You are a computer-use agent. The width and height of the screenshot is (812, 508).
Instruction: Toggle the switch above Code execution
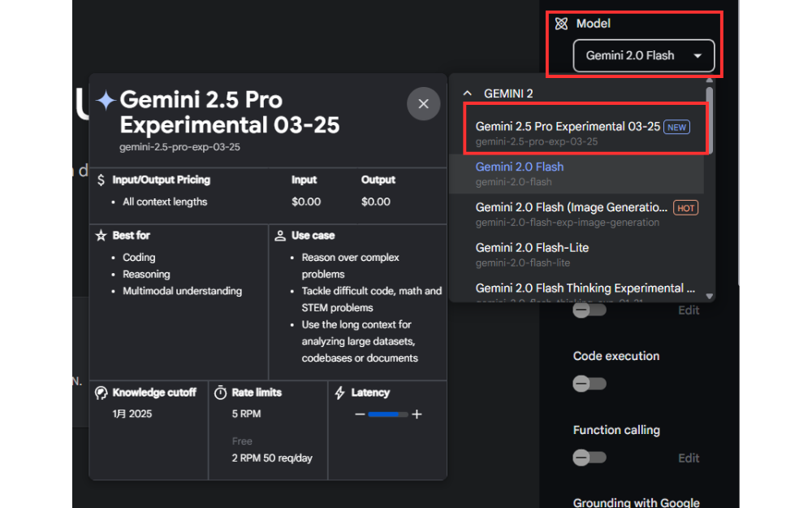(x=589, y=310)
